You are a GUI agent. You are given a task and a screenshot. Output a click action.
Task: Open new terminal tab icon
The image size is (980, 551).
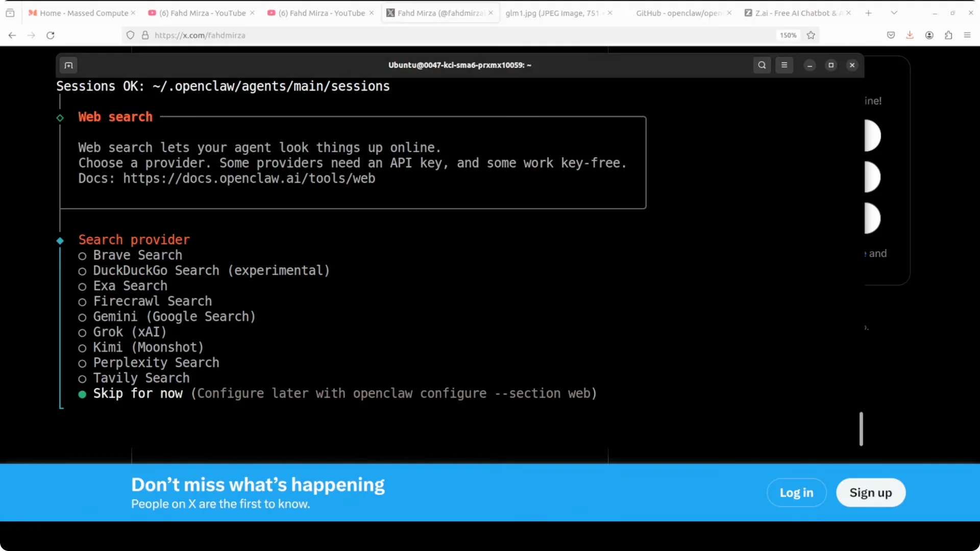click(x=68, y=65)
